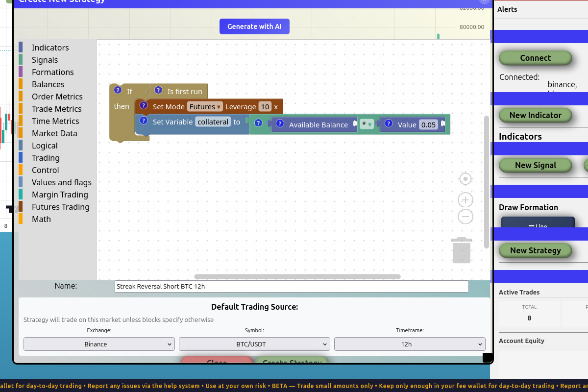Center the workspace with the target icon

pos(465,179)
